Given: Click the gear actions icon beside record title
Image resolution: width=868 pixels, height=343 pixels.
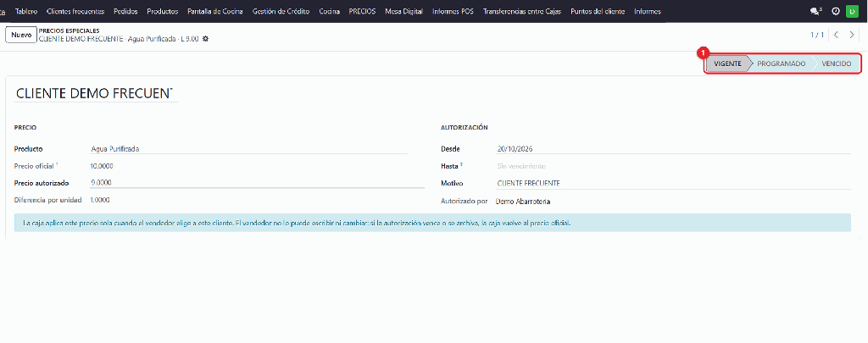Looking at the screenshot, I should point(205,39).
